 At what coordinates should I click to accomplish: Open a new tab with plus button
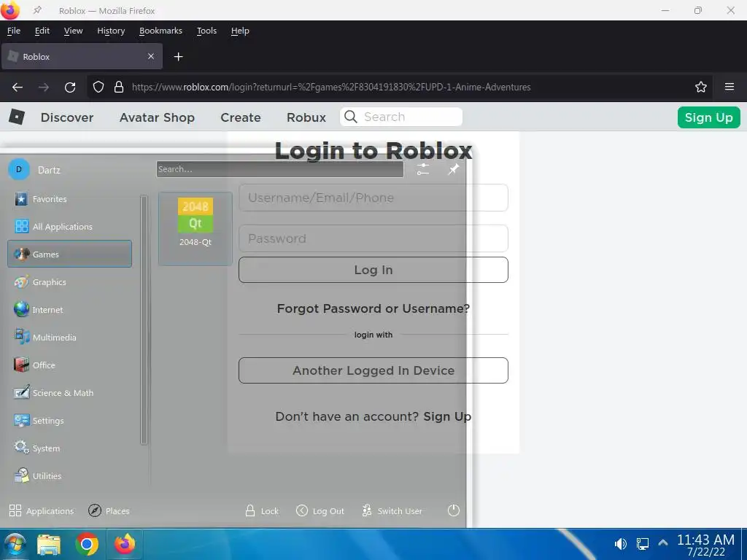click(178, 57)
